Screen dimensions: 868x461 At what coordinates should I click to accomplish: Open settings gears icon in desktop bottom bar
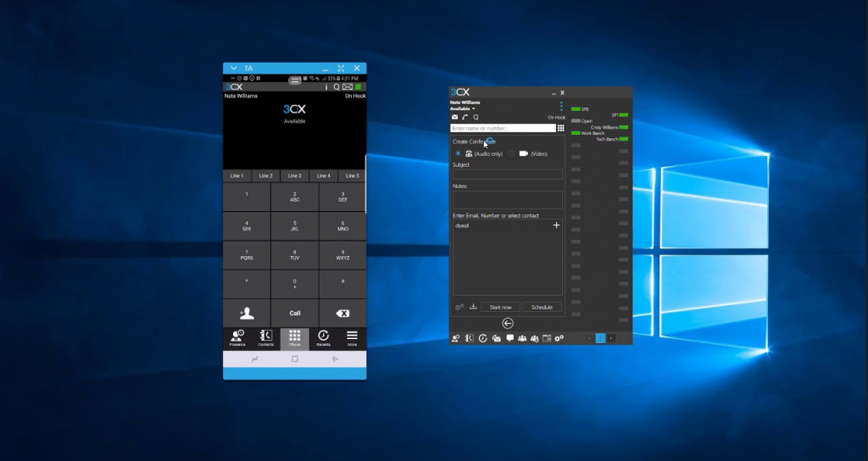pos(559,338)
